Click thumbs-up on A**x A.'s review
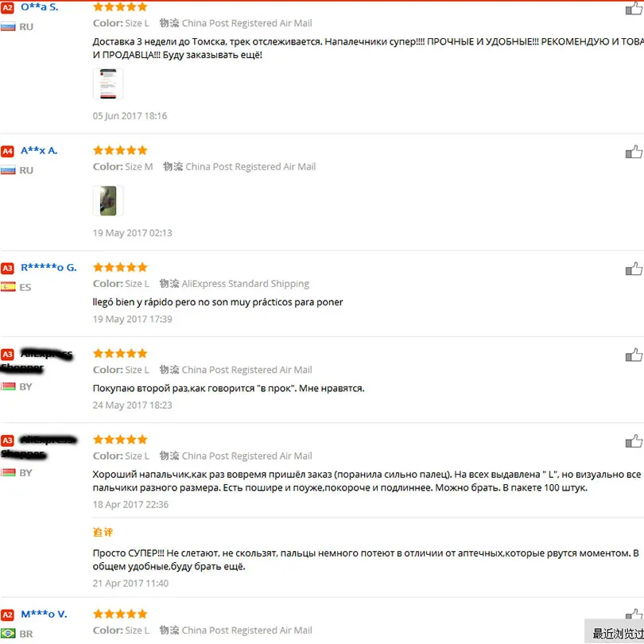This screenshot has height=644, width=644. [x=634, y=152]
